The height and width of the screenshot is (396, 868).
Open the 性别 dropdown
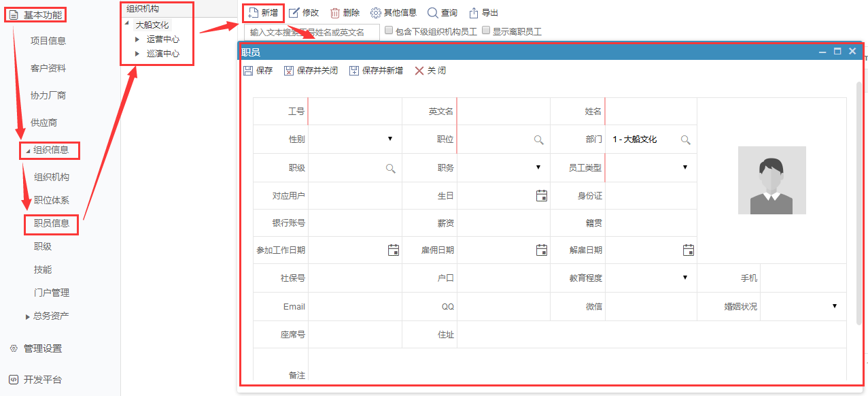(390, 139)
